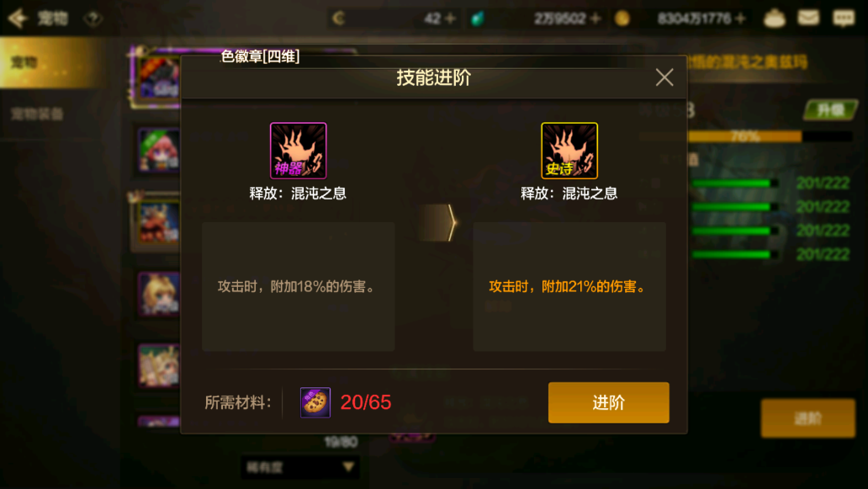Viewport: 868px width, 489px height.
Task: Click the 进阶 advance button in dialog
Action: (608, 402)
